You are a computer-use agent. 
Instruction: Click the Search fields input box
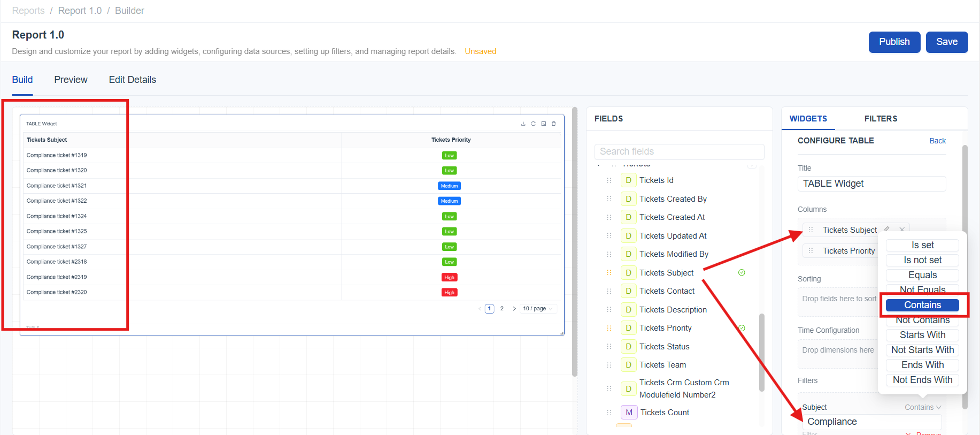679,151
